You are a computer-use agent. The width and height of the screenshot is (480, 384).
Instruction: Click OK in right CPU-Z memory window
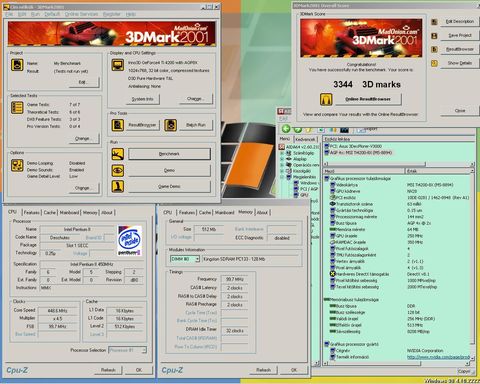point(294,370)
